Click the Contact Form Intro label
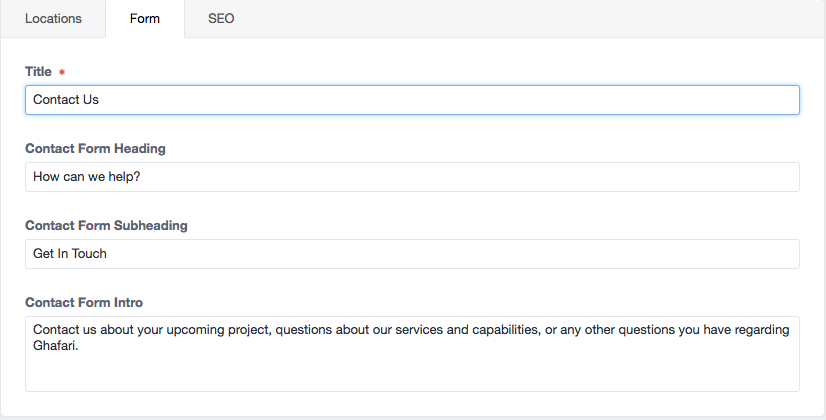 tap(84, 302)
